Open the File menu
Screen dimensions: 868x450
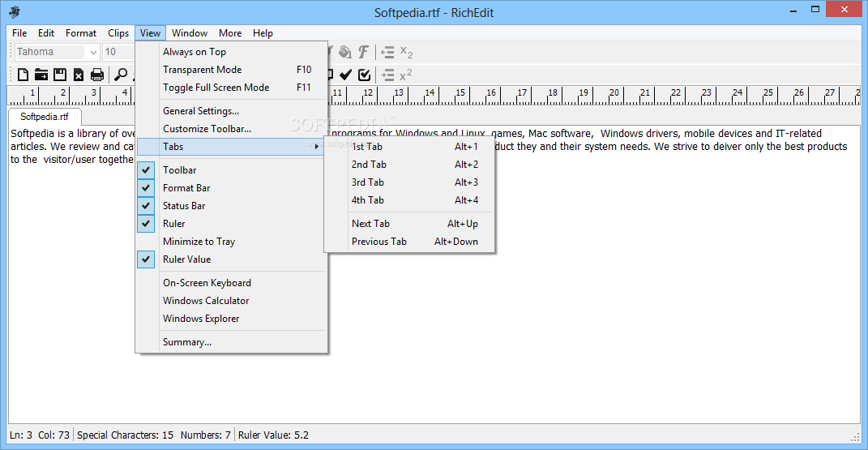point(19,33)
